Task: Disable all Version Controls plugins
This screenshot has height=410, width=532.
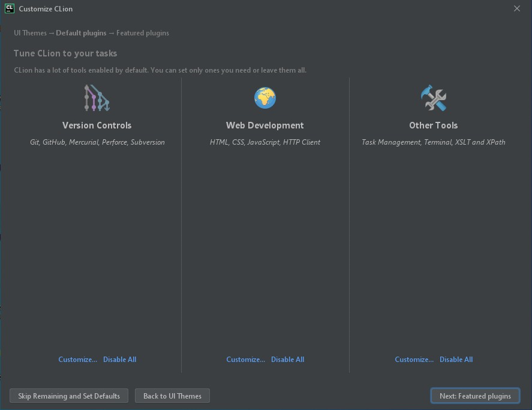Action: (120, 360)
